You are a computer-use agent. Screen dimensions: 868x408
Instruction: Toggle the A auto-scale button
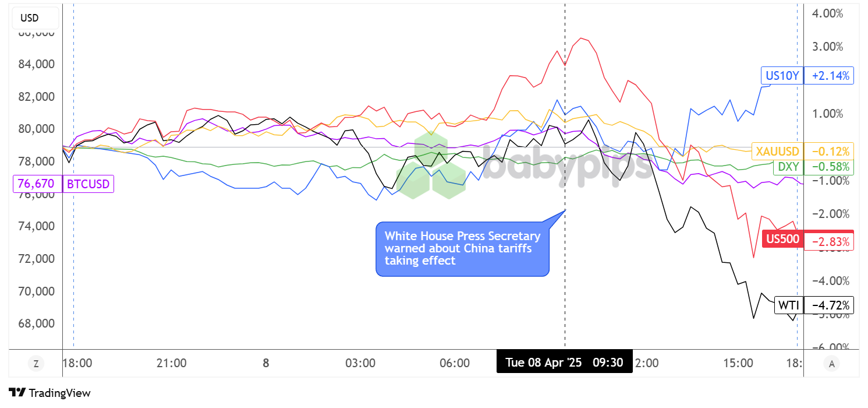[831, 364]
